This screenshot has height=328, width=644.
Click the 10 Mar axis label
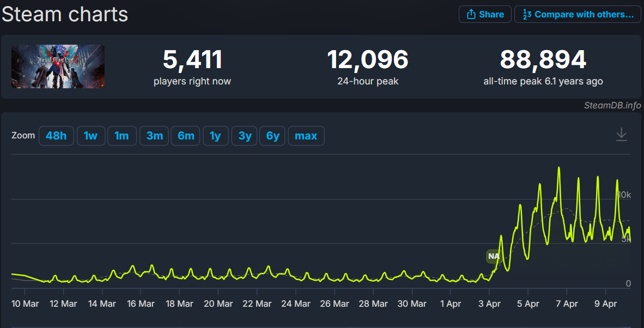[x=25, y=304]
